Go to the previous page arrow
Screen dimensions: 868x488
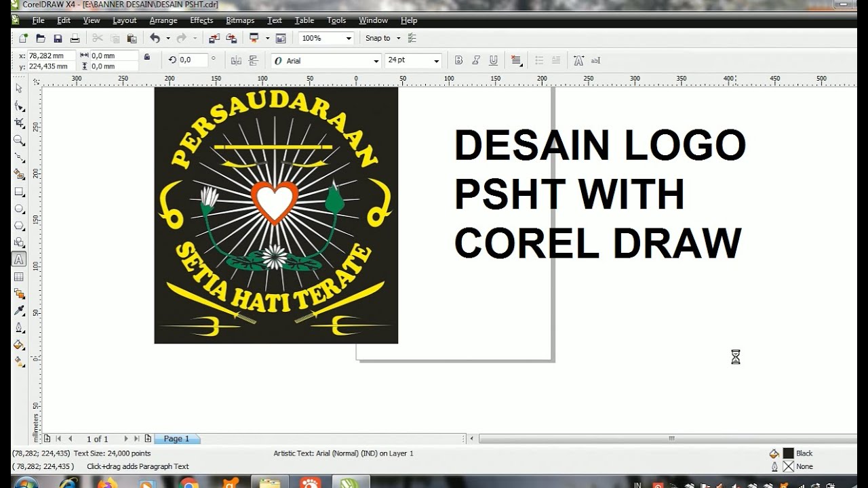[x=70, y=439]
